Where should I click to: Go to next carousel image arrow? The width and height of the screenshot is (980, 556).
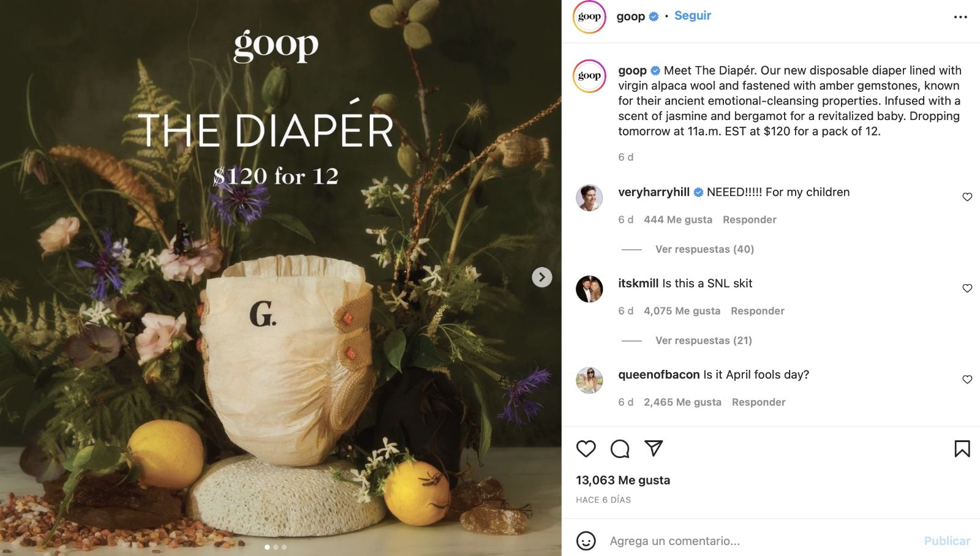pos(541,277)
